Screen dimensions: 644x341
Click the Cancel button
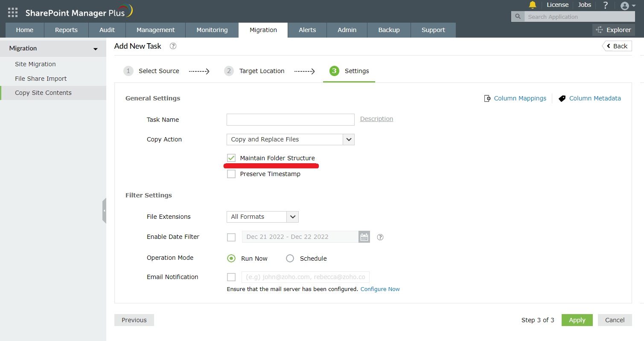point(615,320)
